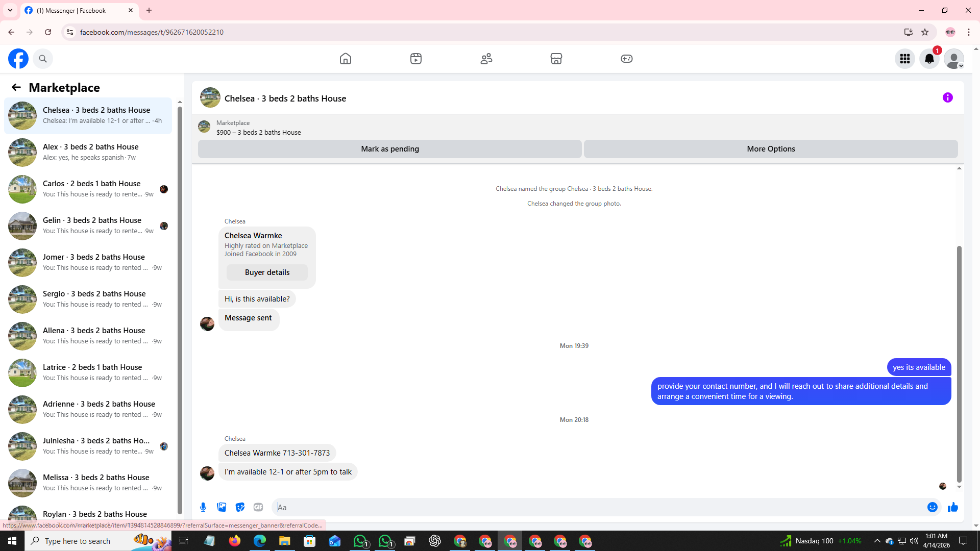Open Carlos 2 beds conversation
The width and height of the screenshot is (980, 551).
point(92,189)
